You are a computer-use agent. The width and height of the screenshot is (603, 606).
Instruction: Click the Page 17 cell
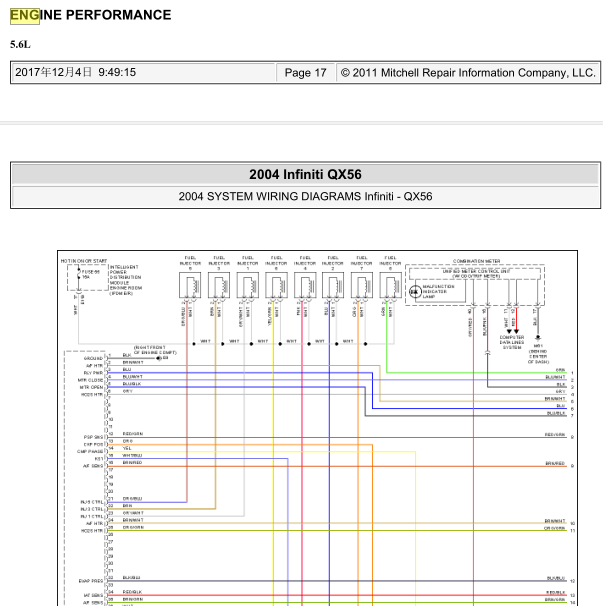click(x=305, y=73)
